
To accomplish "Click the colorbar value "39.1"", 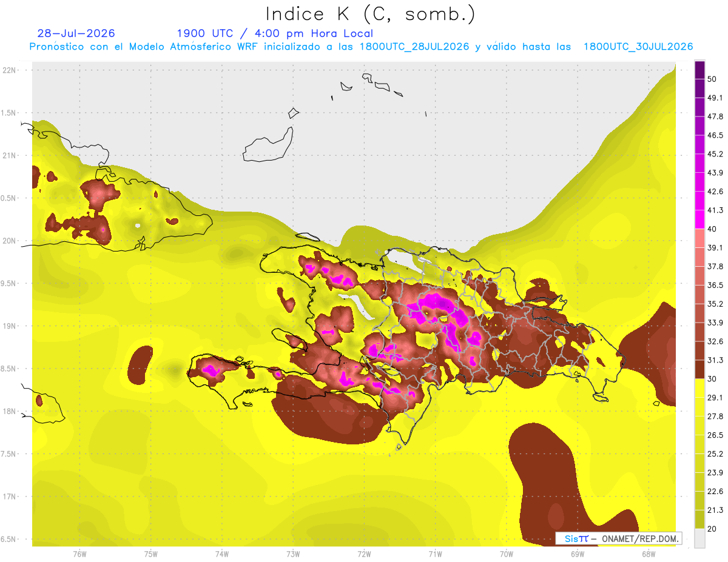I will pyautogui.click(x=715, y=247).
